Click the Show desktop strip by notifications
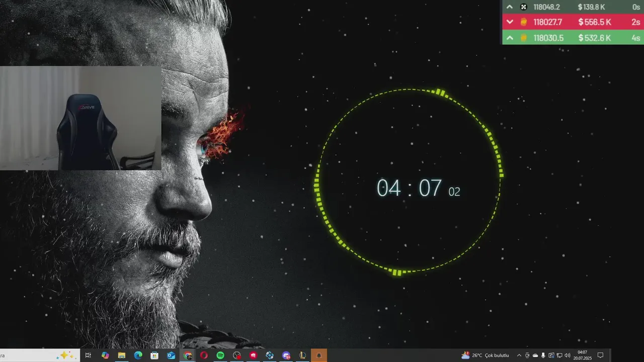 pos(611,355)
